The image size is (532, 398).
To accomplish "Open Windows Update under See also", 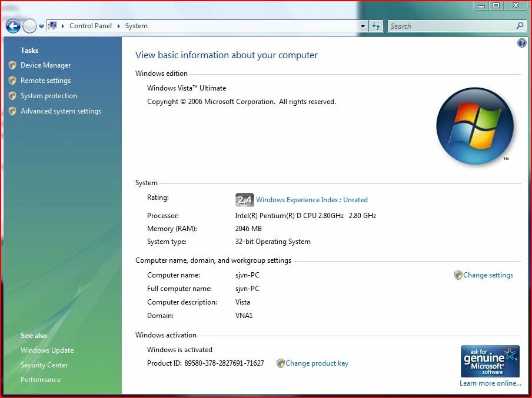I will (x=47, y=350).
